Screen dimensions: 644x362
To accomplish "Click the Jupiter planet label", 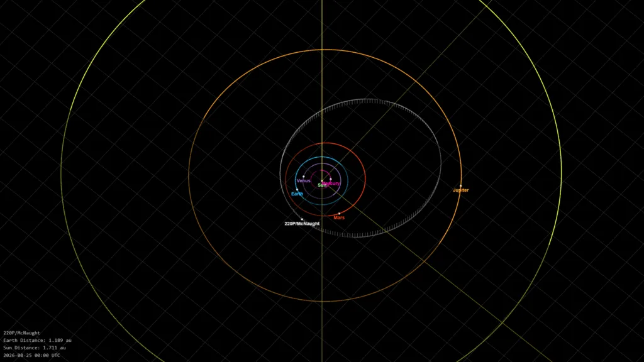I will point(460,190).
